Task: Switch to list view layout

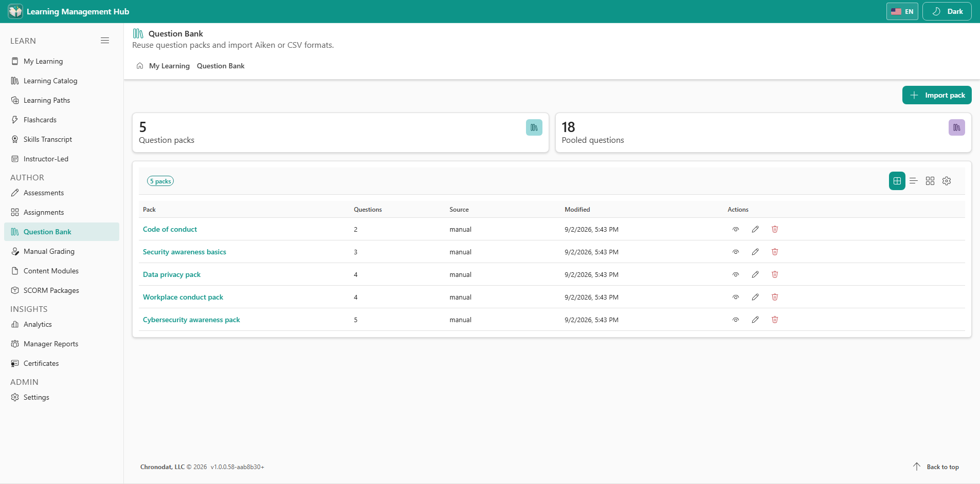Action: tap(914, 181)
